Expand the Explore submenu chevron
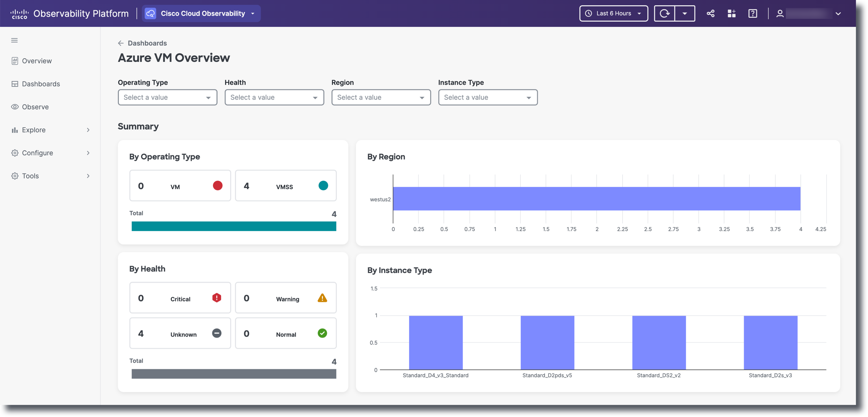Viewport: 868px width, 417px height. pos(88,130)
